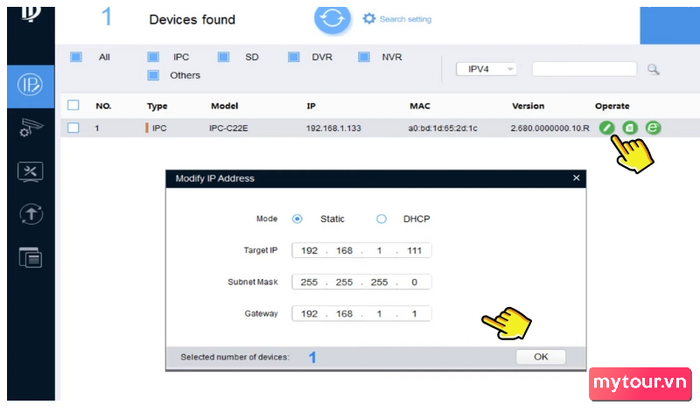The width and height of the screenshot is (700, 411).
Task: Select the DHCP mode radio button
Action: click(x=381, y=219)
